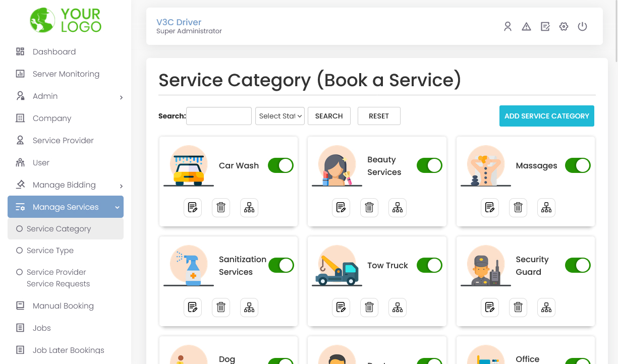Open the settings gear in the header
This screenshot has width=618, height=364.
pyautogui.click(x=564, y=26)
